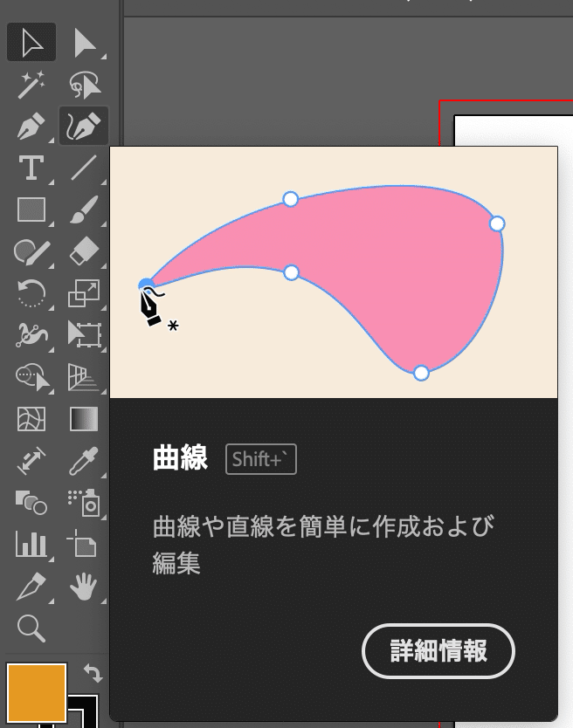
Task: Select the Lasso tool
Action: click(x=84, y=85)
